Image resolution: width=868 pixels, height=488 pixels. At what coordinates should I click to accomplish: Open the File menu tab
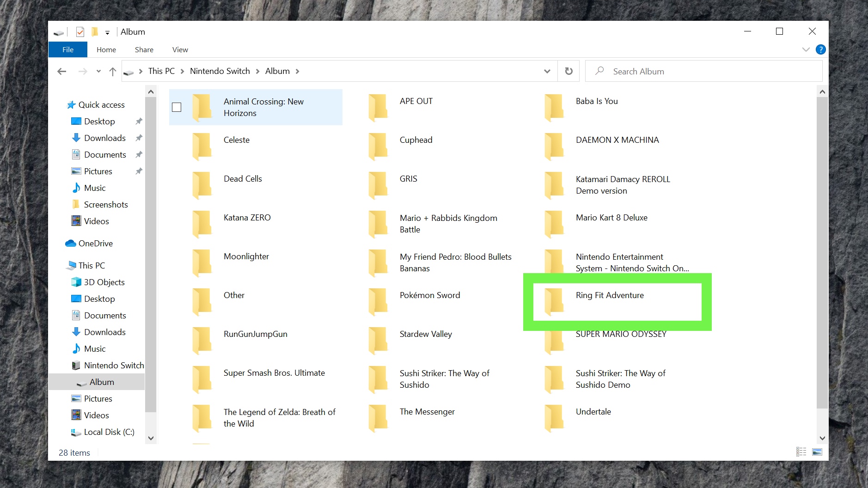pyautogui.click(x=68, y=49)
